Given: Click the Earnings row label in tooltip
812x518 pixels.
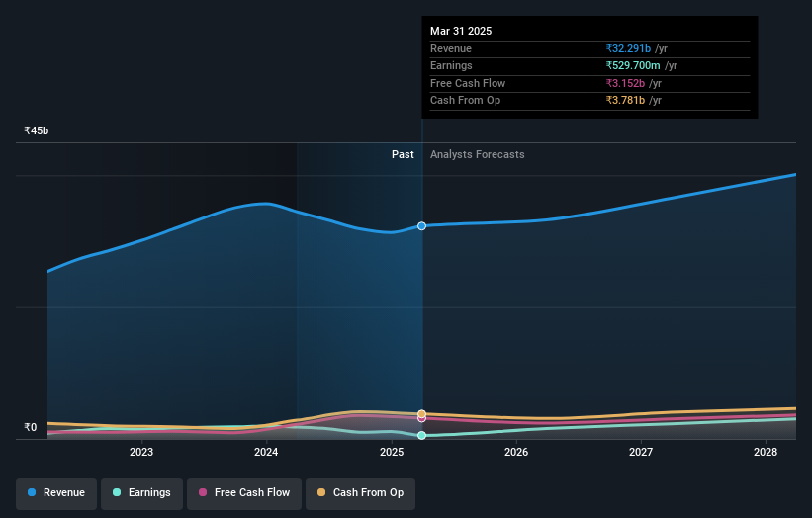Looking at the screenshot, I should (x=451, y=65).
